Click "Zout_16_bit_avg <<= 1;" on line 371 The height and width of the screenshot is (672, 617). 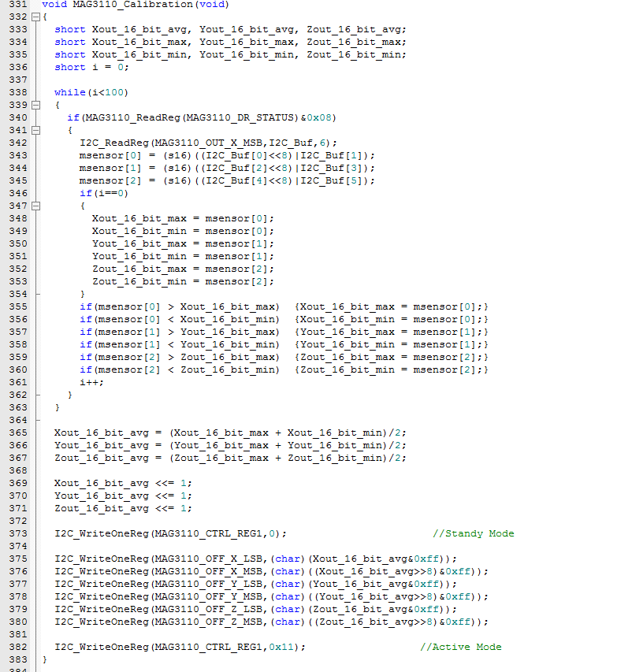coord(123,508)
